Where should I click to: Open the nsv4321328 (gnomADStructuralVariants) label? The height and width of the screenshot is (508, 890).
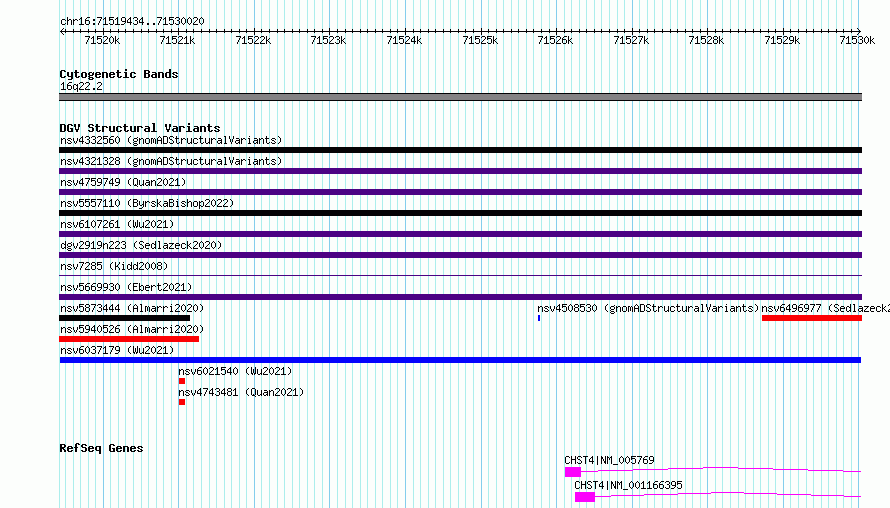pos(171,161)
